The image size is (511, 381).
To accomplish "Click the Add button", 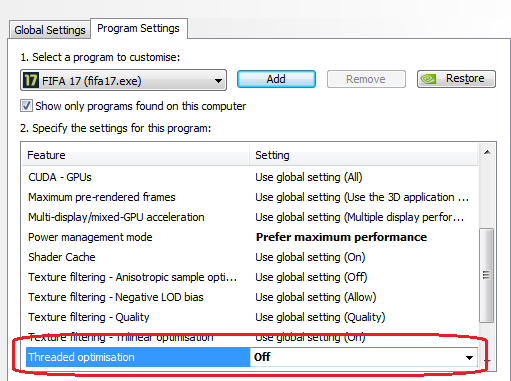I will (276, 79).
